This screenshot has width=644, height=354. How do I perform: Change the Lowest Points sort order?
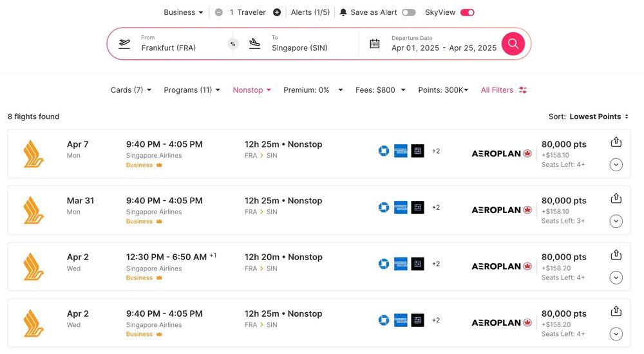click(x=598, y=116)
